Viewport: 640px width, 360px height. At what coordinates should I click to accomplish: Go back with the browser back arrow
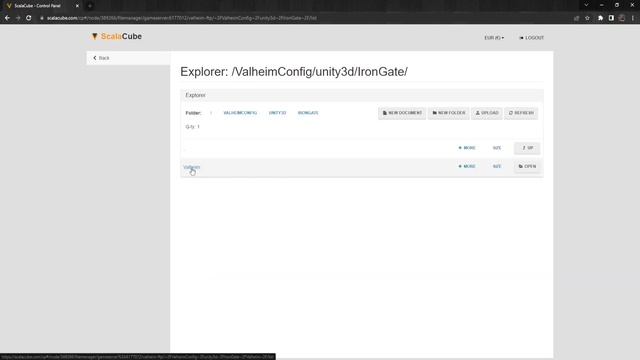coord(7,18)
